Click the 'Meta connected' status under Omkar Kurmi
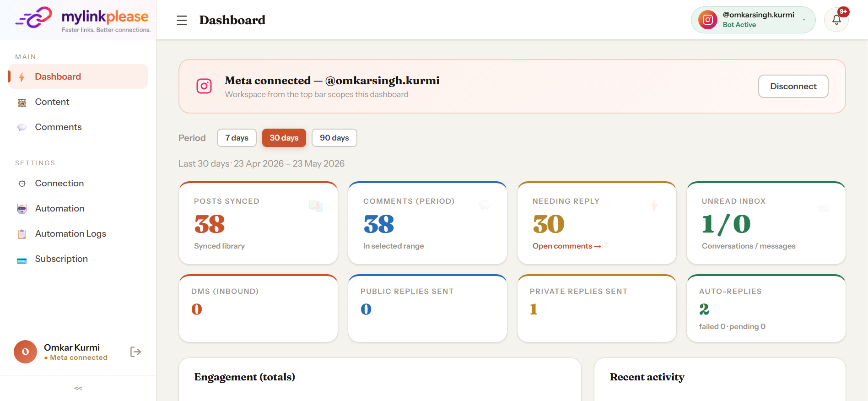 point(76,358)
